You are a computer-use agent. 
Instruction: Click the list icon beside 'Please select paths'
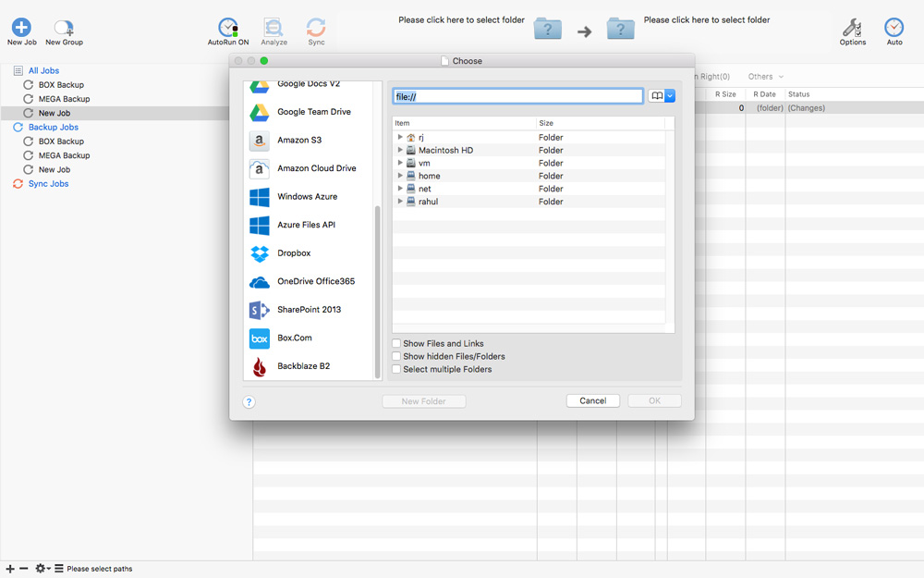coord(59,569)
